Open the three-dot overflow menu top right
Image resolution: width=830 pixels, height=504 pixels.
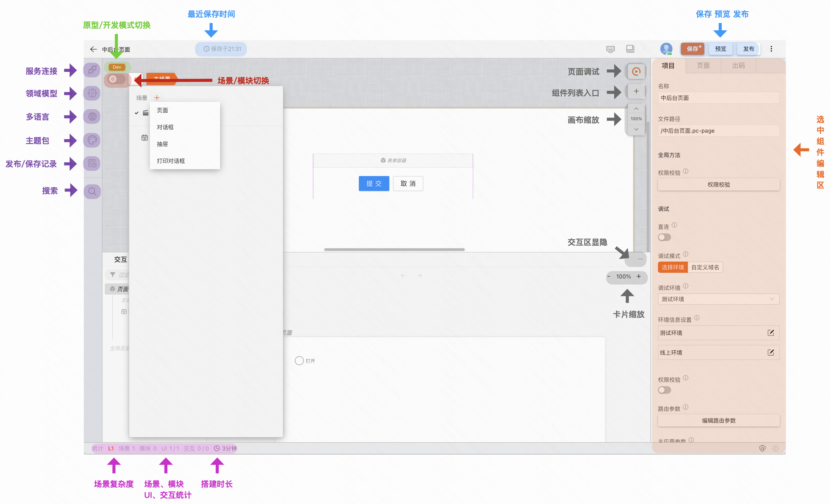pyautogui.click(x=771, y=49)
